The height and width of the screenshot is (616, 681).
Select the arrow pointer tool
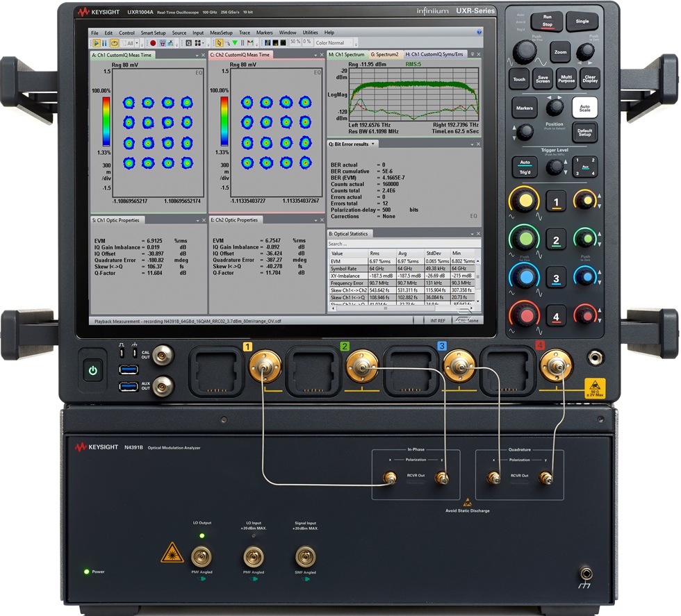pyautogui.click(x=219, y=43)
